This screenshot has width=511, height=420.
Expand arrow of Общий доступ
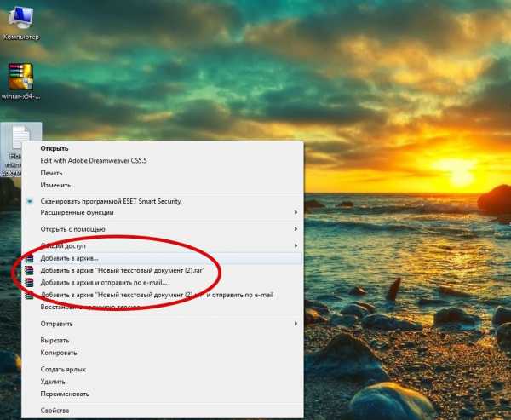point(296,245)
